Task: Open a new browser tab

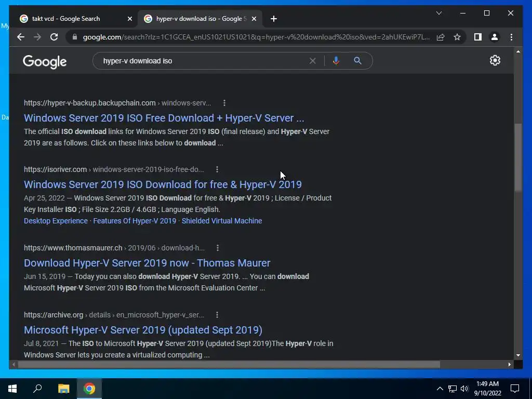Action: tap(274, 19)
